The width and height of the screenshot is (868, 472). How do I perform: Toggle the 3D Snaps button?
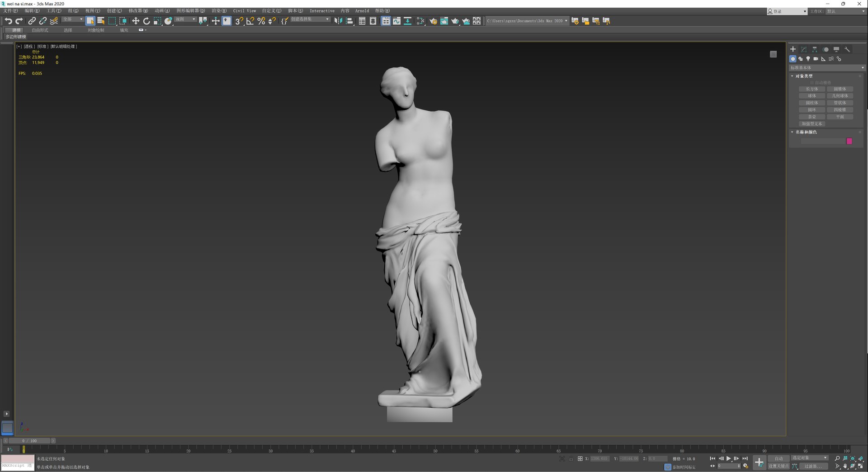point(239,21)
